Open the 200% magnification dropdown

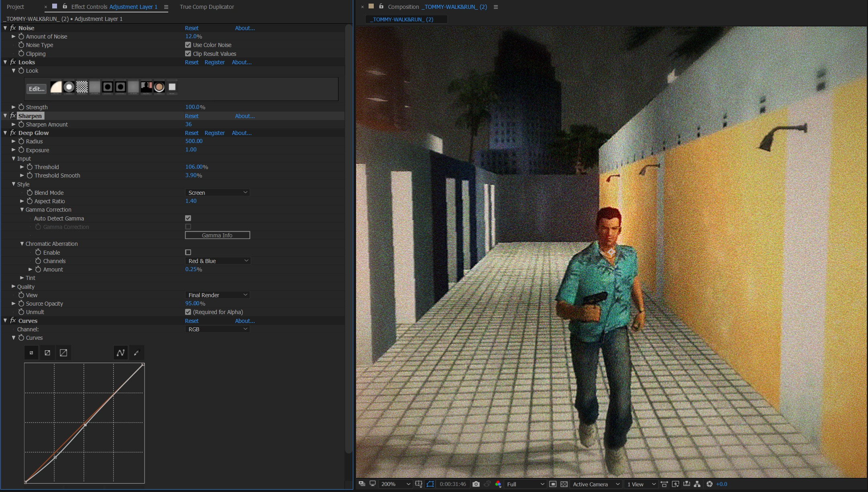[x=395, y=484]
